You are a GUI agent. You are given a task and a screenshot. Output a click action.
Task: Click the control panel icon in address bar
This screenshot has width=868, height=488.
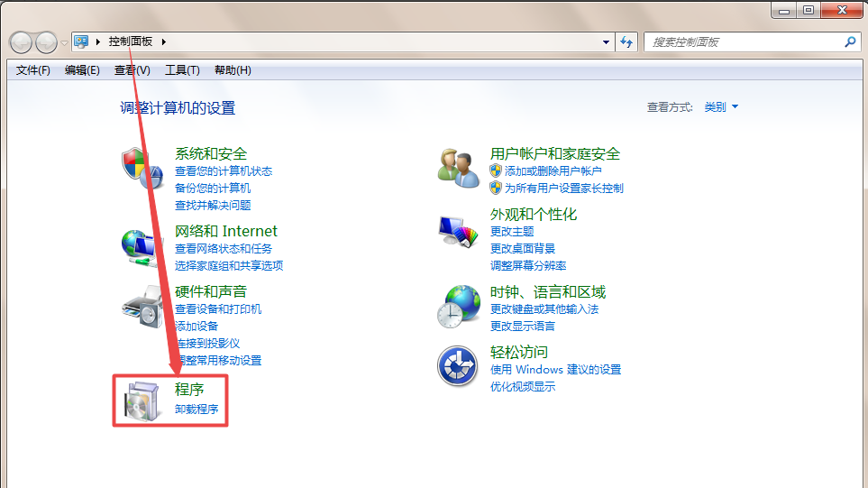[x=81, y=41]
